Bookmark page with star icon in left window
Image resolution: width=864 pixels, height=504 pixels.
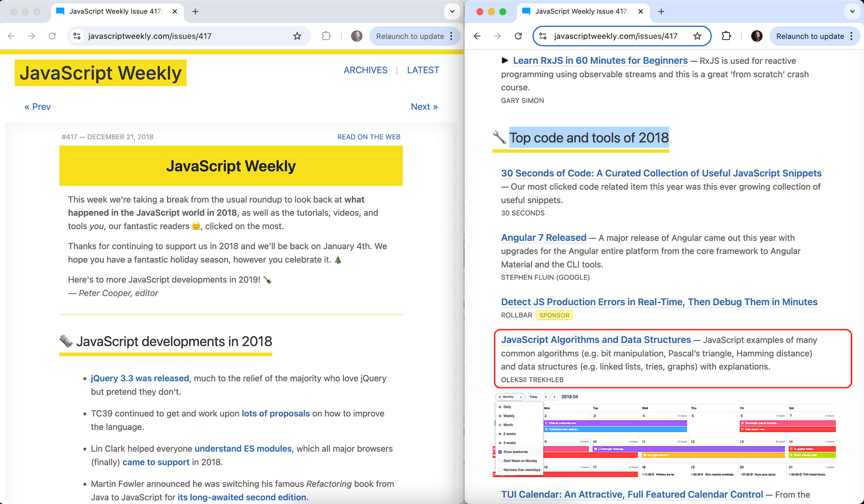(297, 36)
